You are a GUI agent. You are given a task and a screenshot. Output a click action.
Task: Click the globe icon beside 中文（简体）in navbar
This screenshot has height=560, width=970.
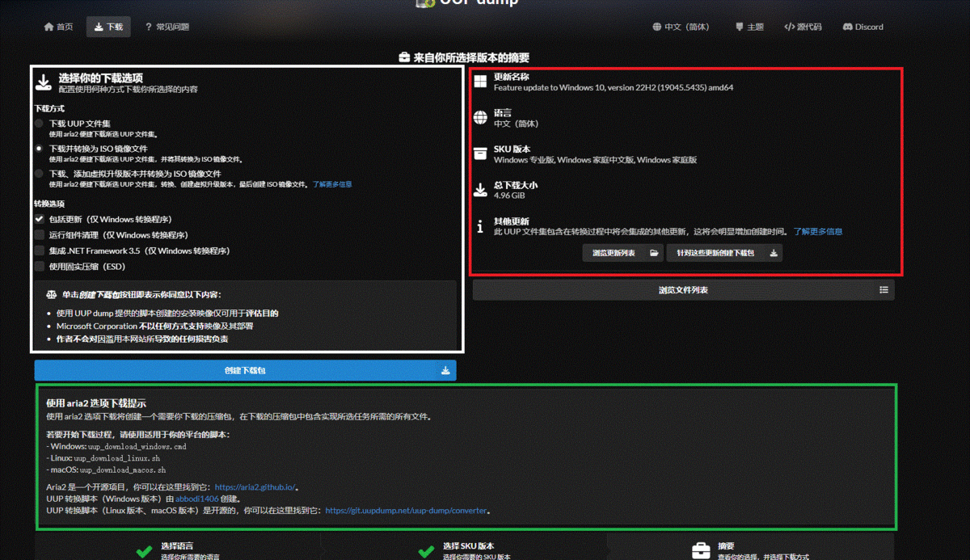[657, 27]
